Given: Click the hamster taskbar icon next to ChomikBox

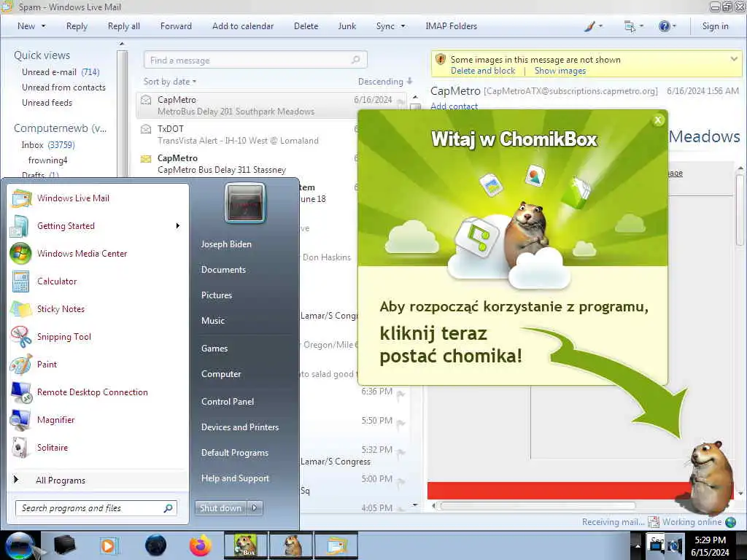Looking at the screenshot, I should tap(291, 545).
